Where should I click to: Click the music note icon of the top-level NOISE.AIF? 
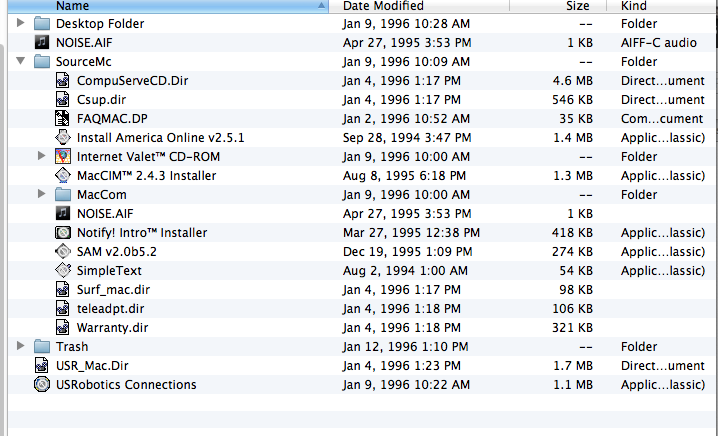point(42,43)
